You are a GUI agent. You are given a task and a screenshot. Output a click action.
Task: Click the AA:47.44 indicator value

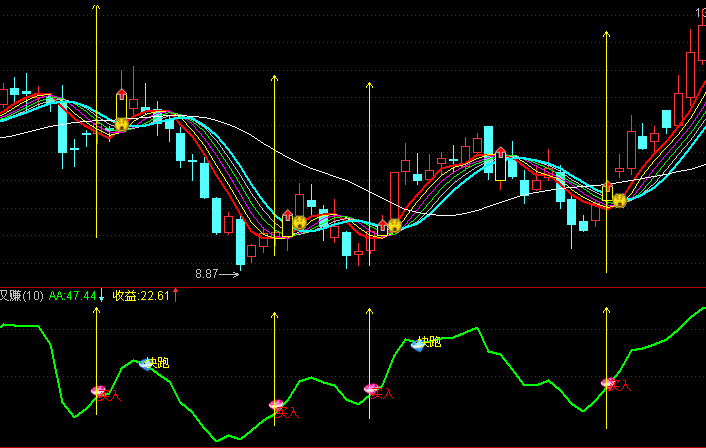[72, 296]
